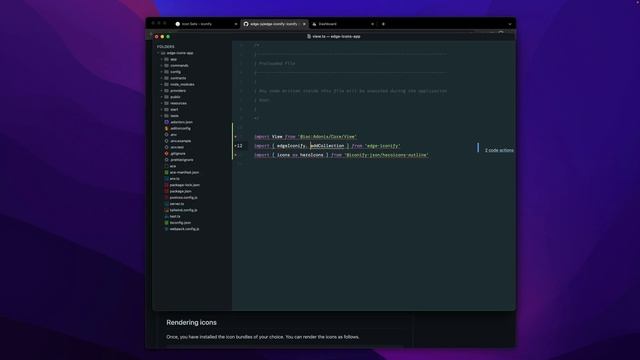The width and height of the screenshot is (640, 360).
Task: Click edgeIconify in the import statement
Action: click(291, 146)
